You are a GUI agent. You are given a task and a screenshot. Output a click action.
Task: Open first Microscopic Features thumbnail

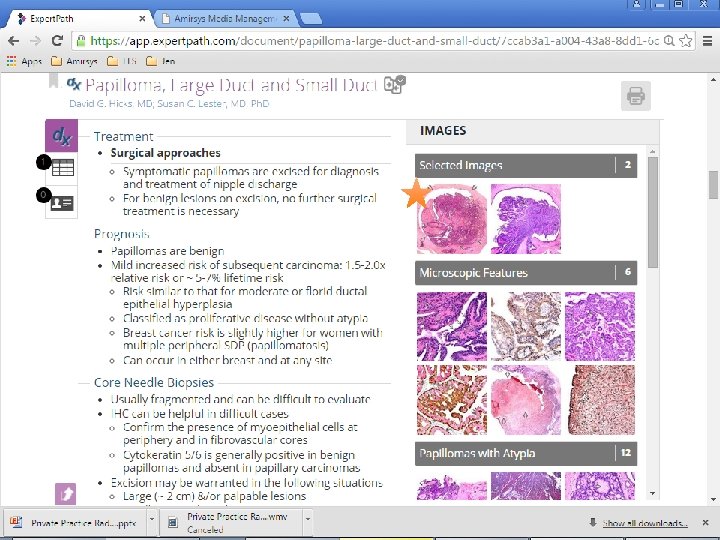[x=452, y=326]
